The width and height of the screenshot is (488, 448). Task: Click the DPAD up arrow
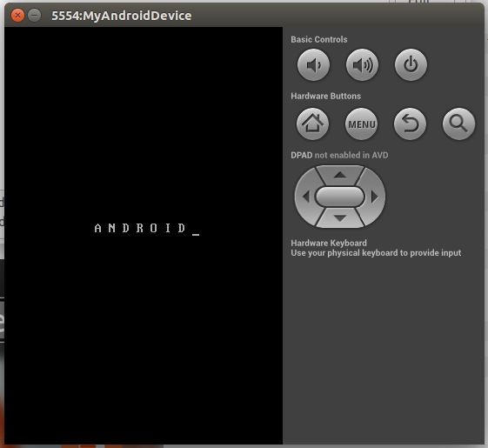pos(340,175)
